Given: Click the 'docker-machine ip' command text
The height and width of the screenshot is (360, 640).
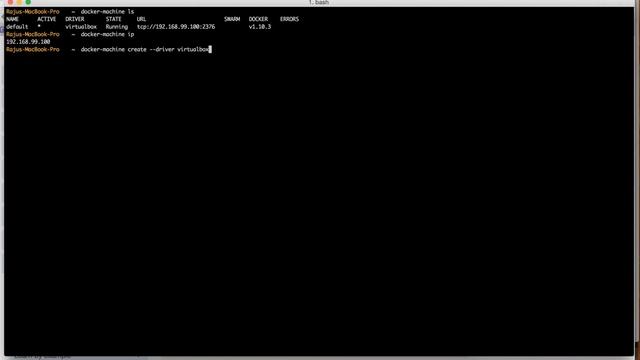Looking at the screenshot, I should pos(107,34).
